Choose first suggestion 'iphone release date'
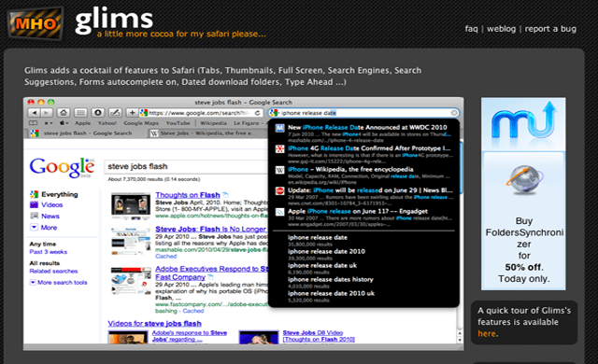Screen dimensions: 598x364 click(x=318, y=237)
